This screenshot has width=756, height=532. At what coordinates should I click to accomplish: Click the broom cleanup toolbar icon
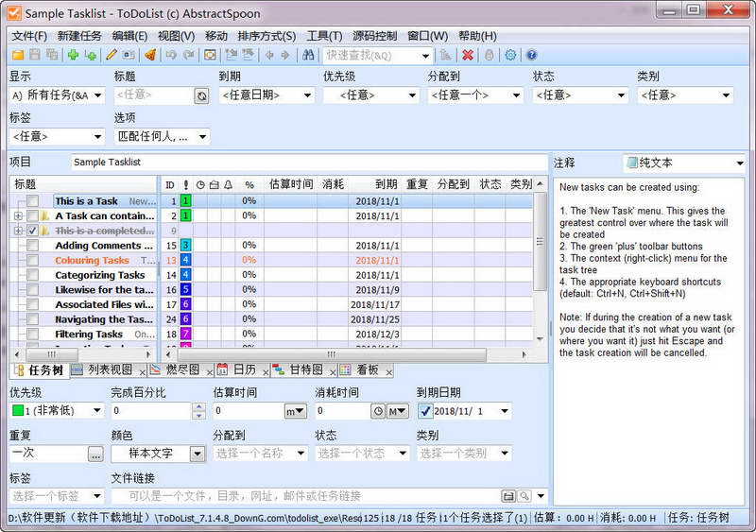coord(150,55)
